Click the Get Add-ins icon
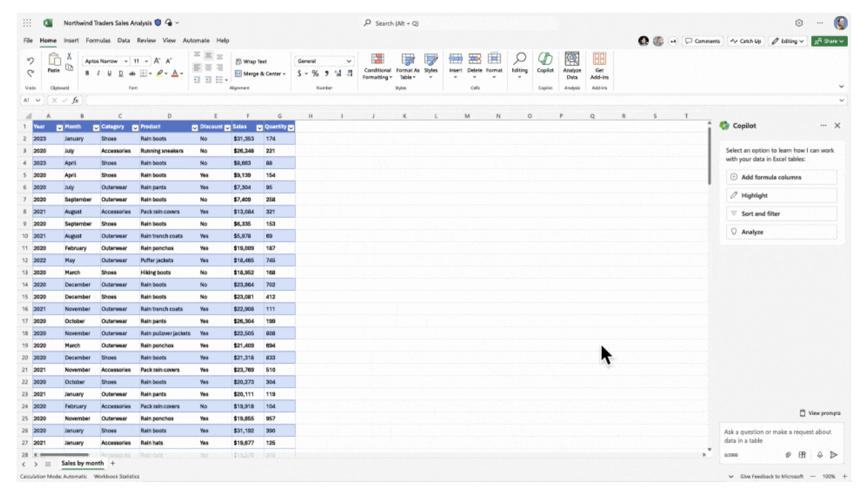The width and height of the screenshot is (868, 500). pyautogui.click(x=599, y=59)
